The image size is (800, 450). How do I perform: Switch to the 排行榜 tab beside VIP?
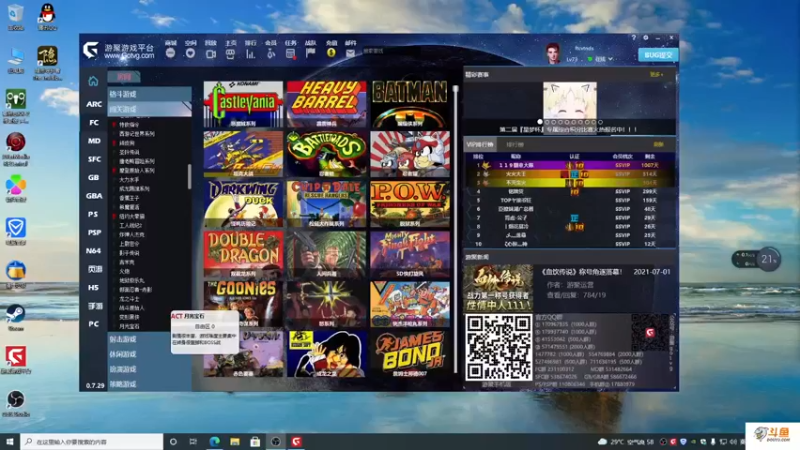(515, 144)
